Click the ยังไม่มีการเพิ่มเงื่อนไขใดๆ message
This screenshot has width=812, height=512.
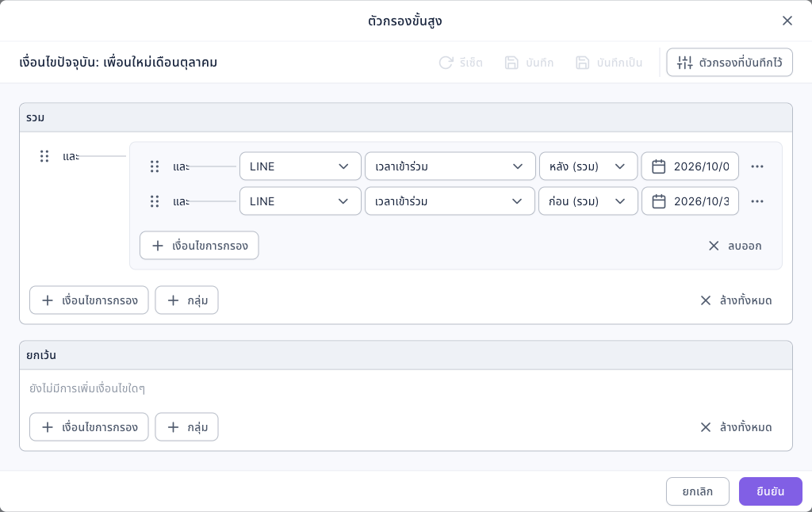coord(87,388)
